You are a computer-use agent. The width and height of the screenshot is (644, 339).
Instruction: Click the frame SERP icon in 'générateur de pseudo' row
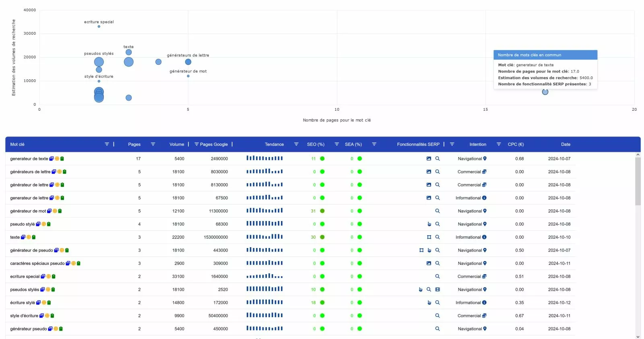(421, 250)
